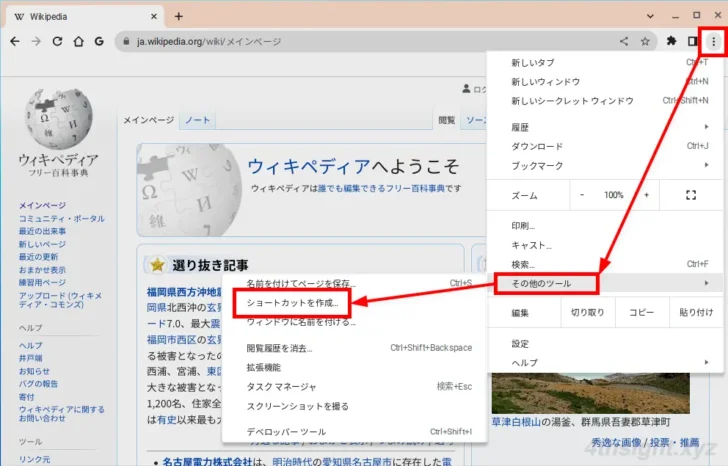The image size is (728, 466).
Task: Select 名前を付けてページを保存...
Action: tap(355, 283)
